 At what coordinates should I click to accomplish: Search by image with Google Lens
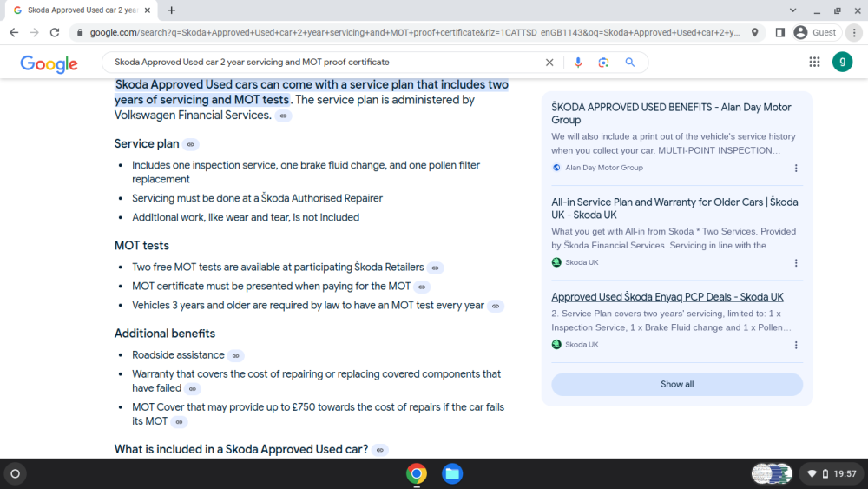click(x=603, y=62)
